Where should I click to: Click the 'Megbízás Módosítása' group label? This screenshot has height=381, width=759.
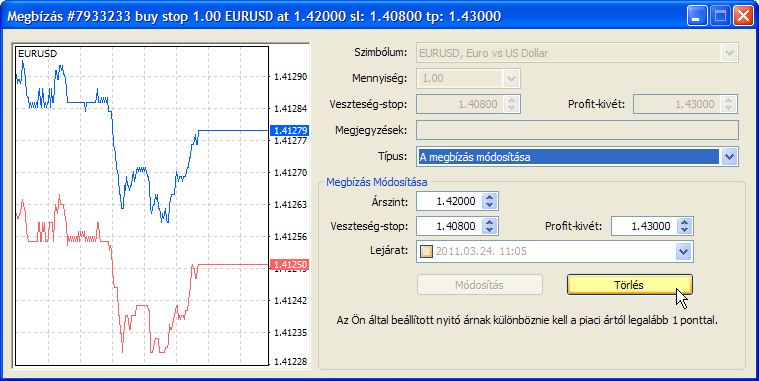377,183
